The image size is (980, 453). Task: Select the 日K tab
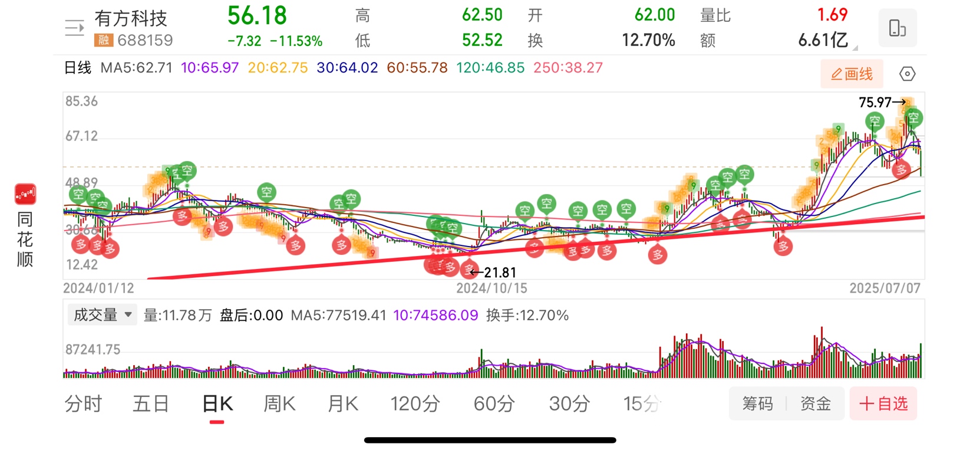click(217, 404)
